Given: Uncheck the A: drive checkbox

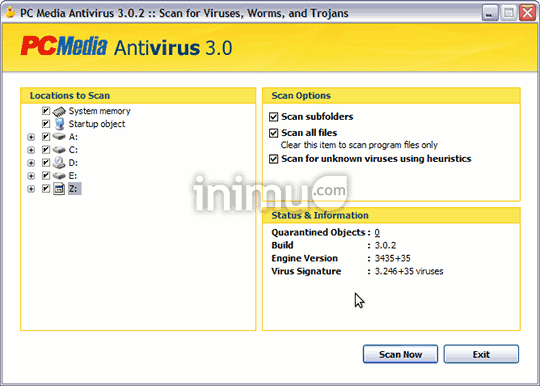Looking at the screenshot, I should click(46, 137).
